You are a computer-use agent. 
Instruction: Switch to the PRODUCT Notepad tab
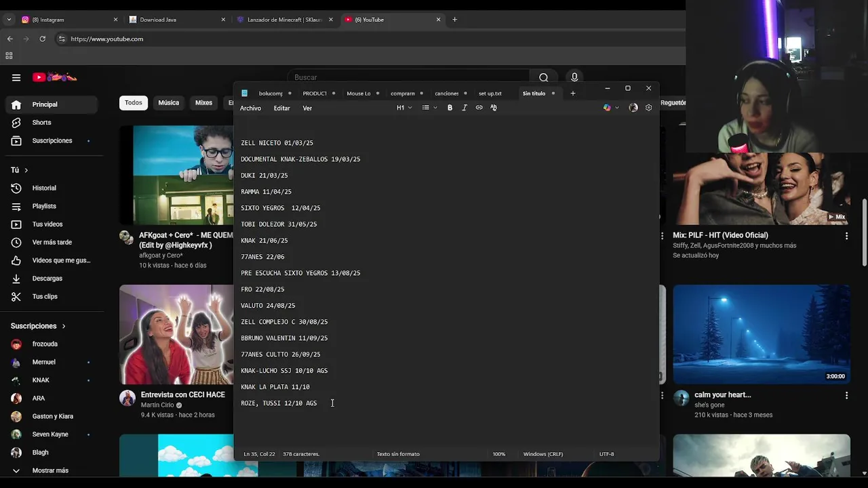(315, 94)
